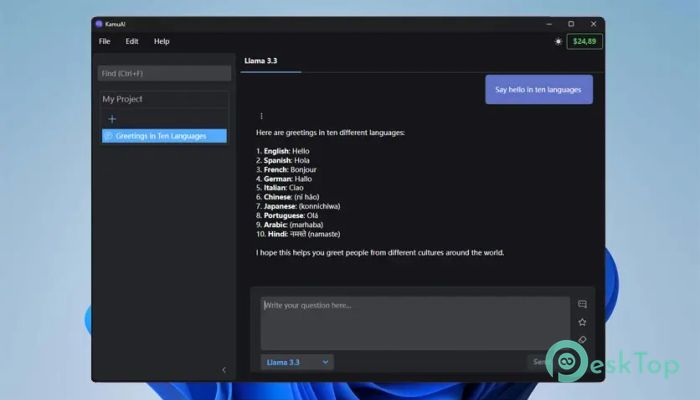The width and height of the screenshot is (700, 400).
Task: Click the English: Hello line
Action: (283, 151)
